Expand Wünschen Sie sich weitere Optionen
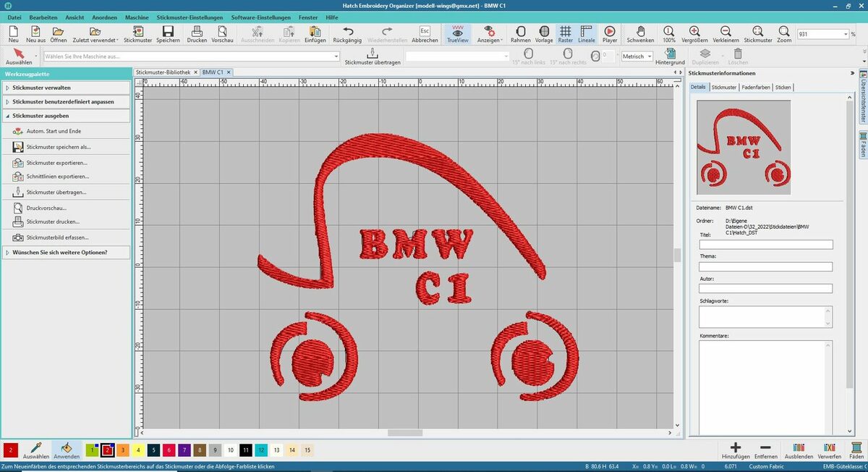Screen dimensions: 868x472 pyautogui.click(x=67, y=253)
